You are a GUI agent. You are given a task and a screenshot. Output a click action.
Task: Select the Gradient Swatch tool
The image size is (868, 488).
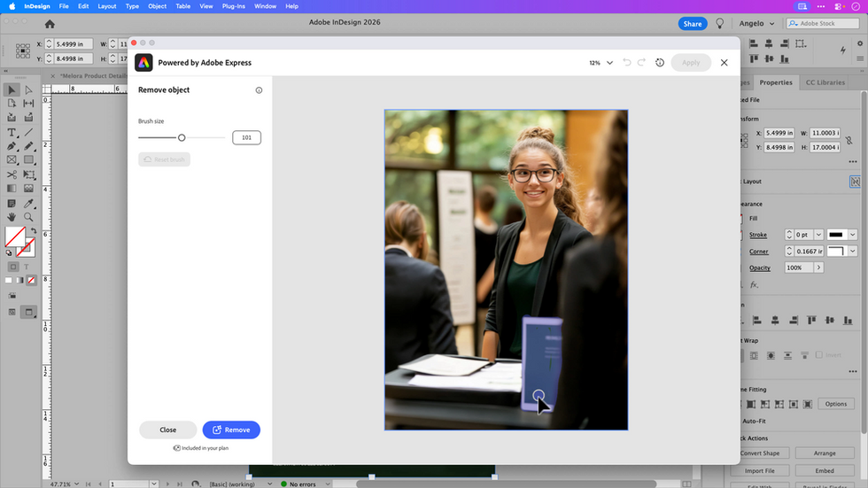[x=12, y=189]
